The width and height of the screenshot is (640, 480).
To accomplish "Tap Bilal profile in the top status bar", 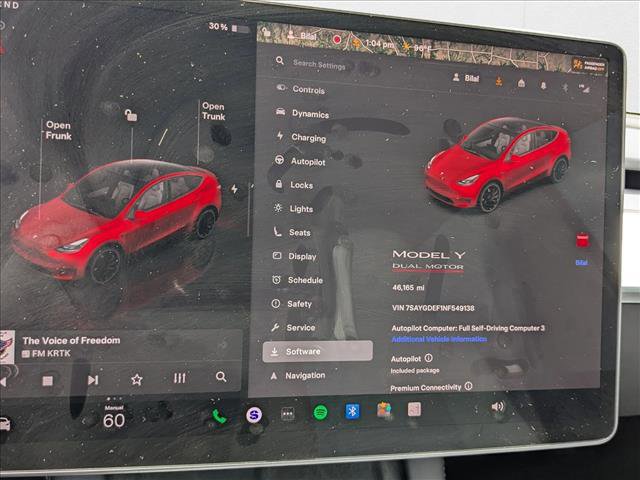I will click(x=302, y=35).
